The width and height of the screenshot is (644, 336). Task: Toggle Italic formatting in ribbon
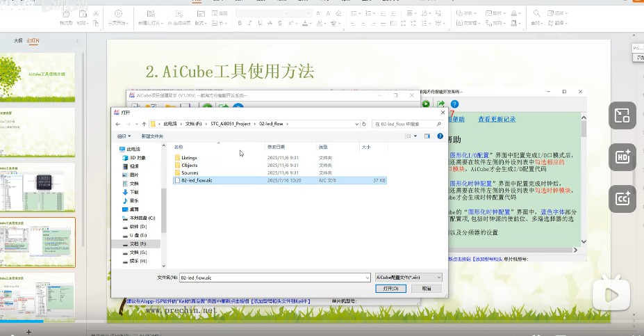249,24
